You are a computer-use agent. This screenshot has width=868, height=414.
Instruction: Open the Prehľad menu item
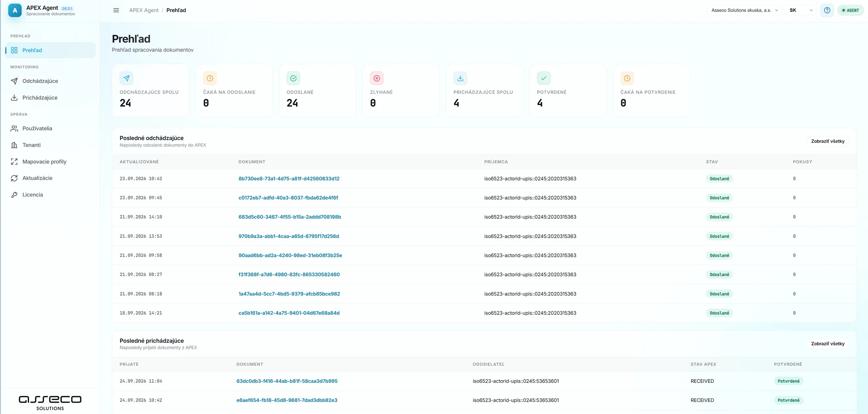50,50
